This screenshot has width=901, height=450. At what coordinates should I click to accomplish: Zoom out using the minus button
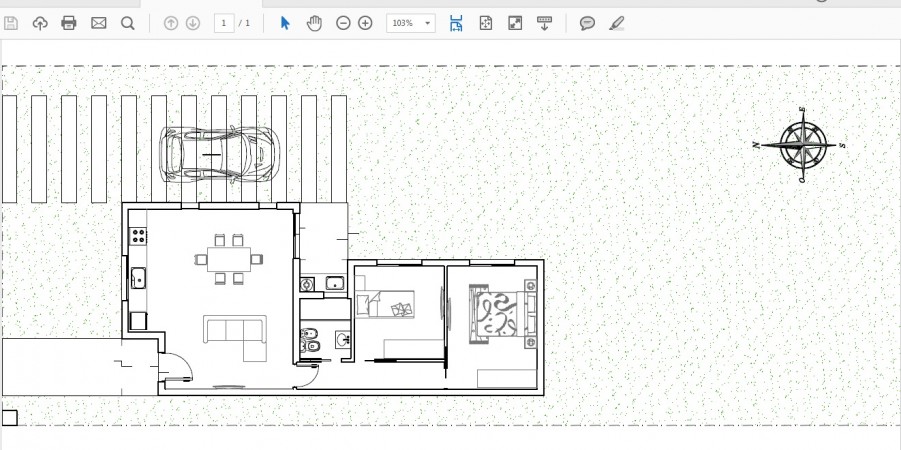coord(343,23)
